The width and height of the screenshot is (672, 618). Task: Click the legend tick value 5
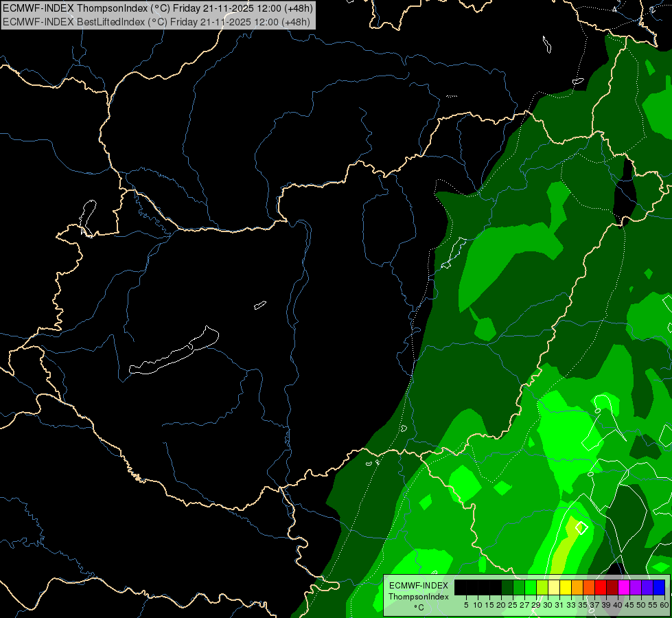[x=466, y=605]
